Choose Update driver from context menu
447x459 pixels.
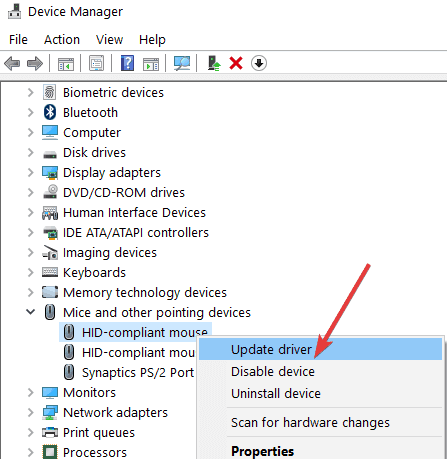click(320, 349)
